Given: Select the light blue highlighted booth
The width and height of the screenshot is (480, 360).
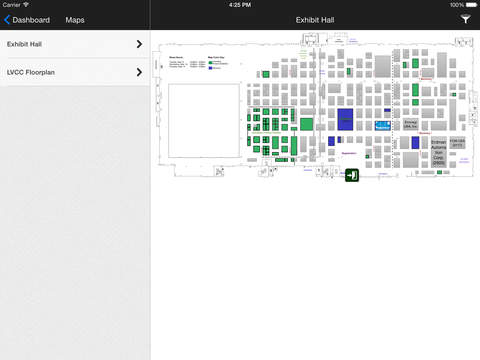Looking at the screenshot, I should [x=382, y=126].
